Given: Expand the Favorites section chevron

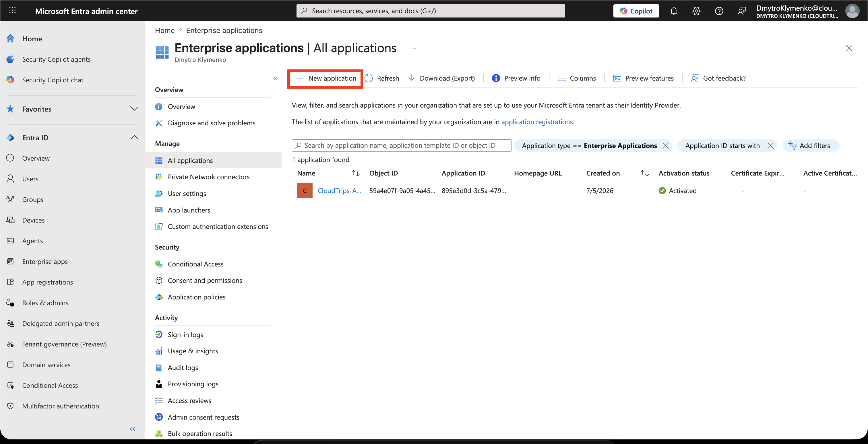Looking at the screenshot, I should tap(134, 109).
